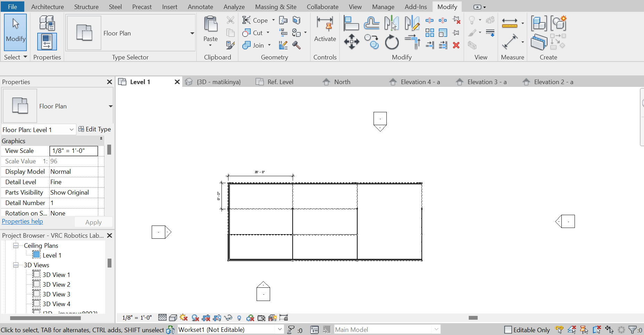Choose the Mirror - Draw Axis tool
This screenshot has height=335, width=644.
(x=412, y=23)
